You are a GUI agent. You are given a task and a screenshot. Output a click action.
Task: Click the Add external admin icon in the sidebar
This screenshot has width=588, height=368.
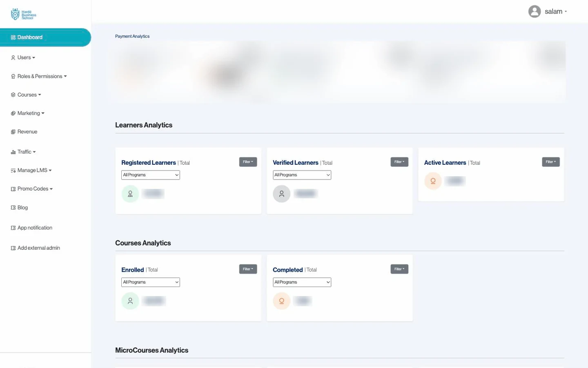13,248
